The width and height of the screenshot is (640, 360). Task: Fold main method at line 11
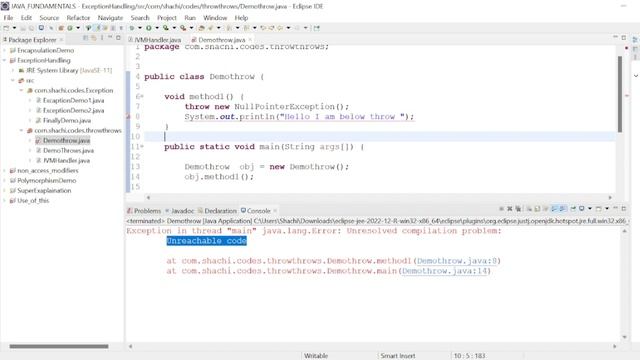tap(142, 147)
